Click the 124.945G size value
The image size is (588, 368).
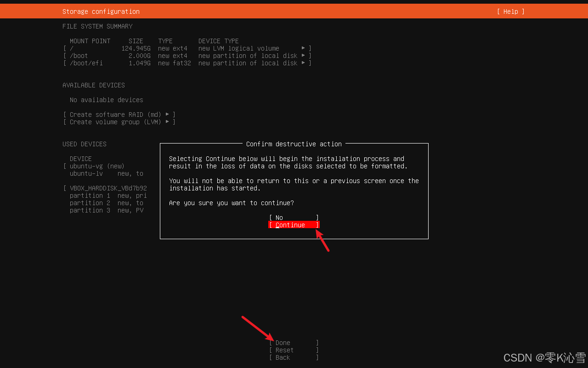[136, 48]
